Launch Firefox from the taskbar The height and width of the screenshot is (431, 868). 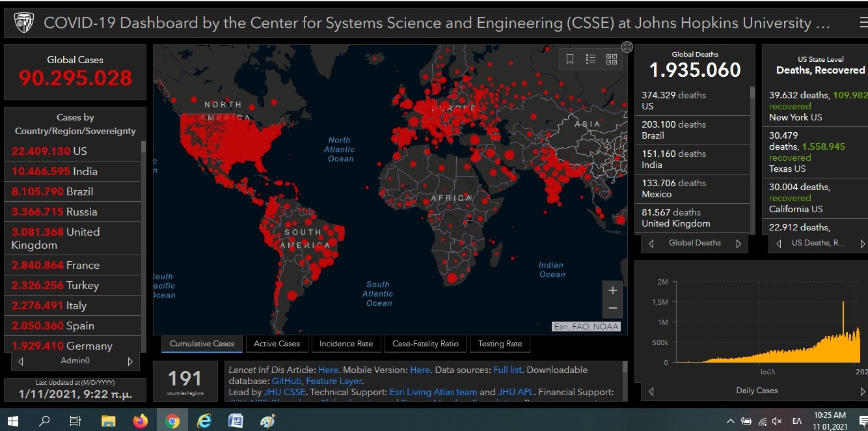(x=140, y=421)
